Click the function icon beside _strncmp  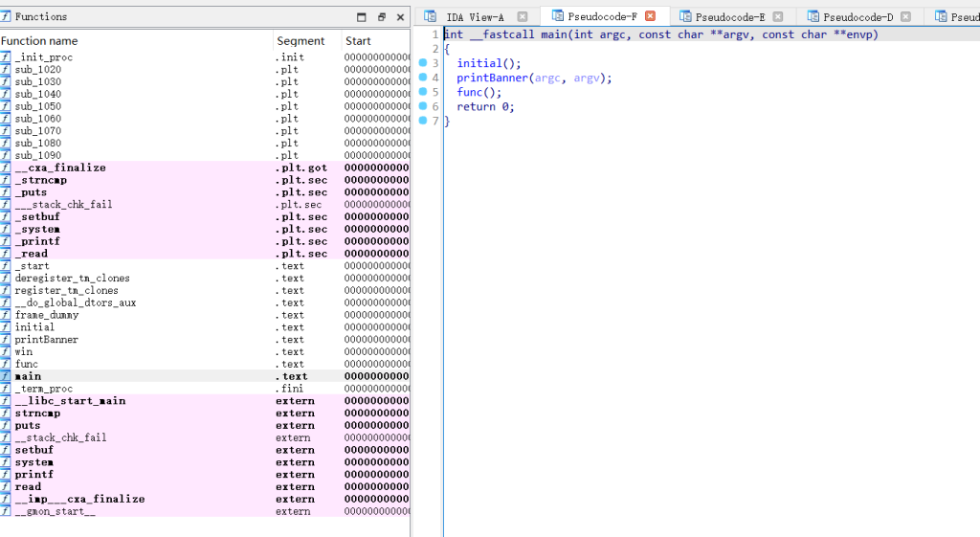pyautogui.click(x=6, y=180)
